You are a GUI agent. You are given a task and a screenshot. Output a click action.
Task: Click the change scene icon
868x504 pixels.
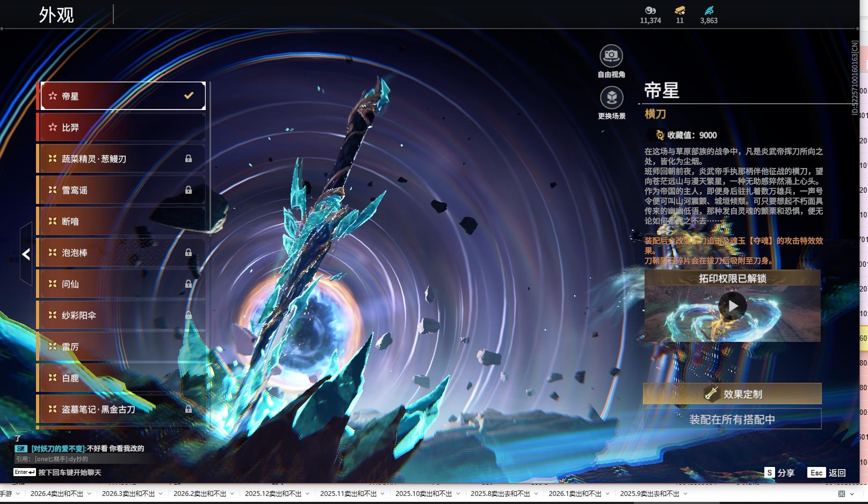(x=611, y=98)
